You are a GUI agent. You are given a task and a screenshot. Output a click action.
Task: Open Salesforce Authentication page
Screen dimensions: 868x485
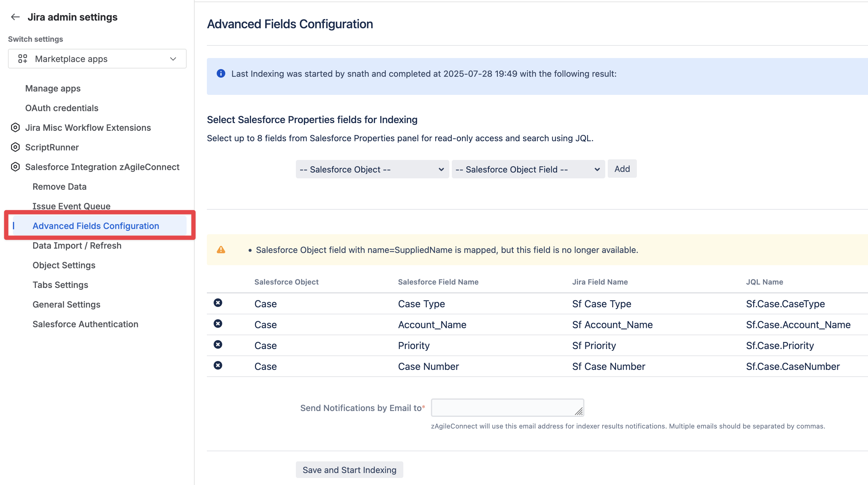tap(85, 324)
